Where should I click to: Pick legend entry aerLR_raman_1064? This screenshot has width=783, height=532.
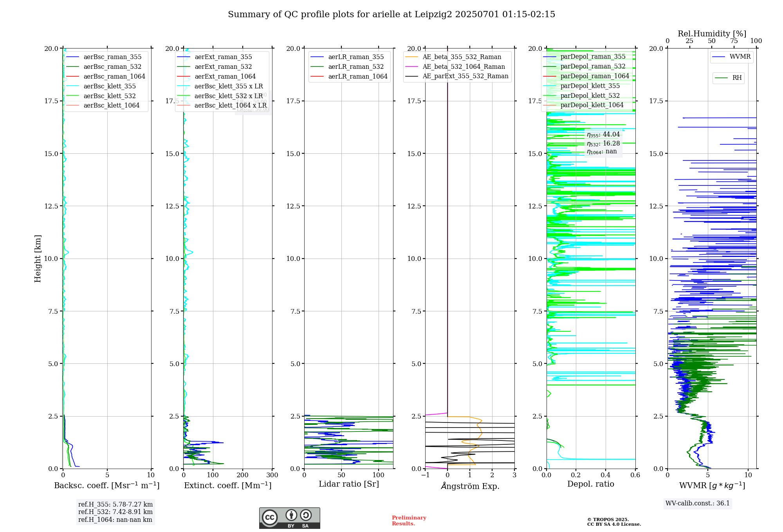pyautogui.click(x=349, y=77)
